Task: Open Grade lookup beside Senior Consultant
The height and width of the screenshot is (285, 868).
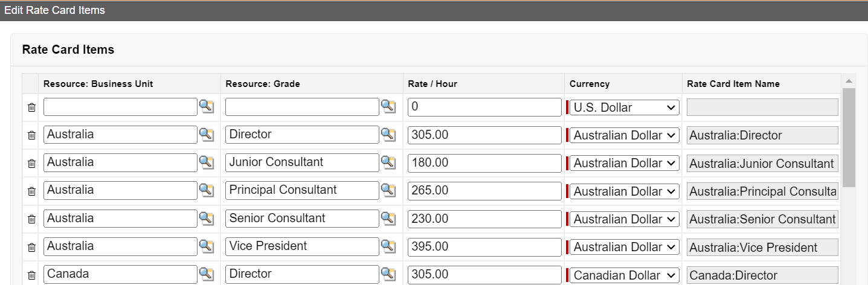Action: 388,219
